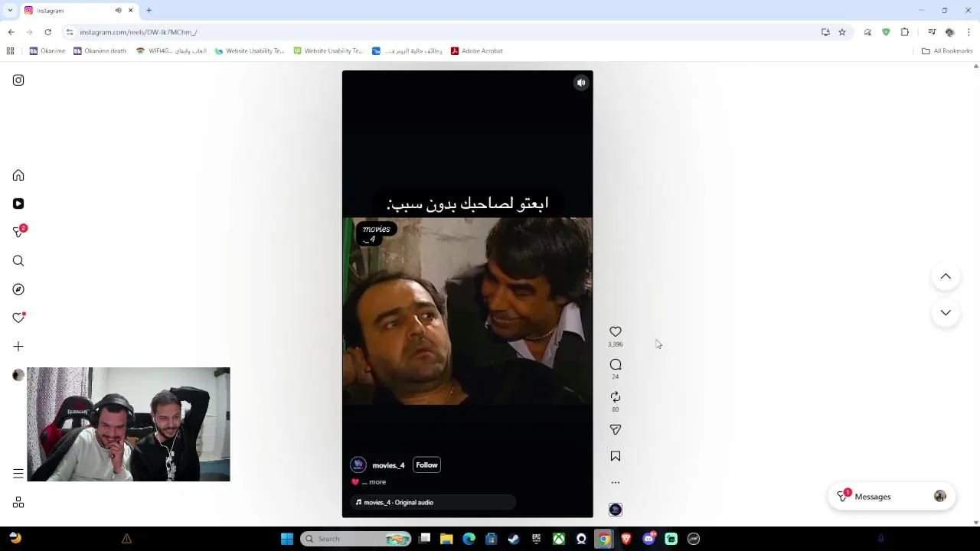Open Chrome three-dot menu
The width and height of the screenshot is (980, 551).
pyautogui.click(x=969, y=32)
